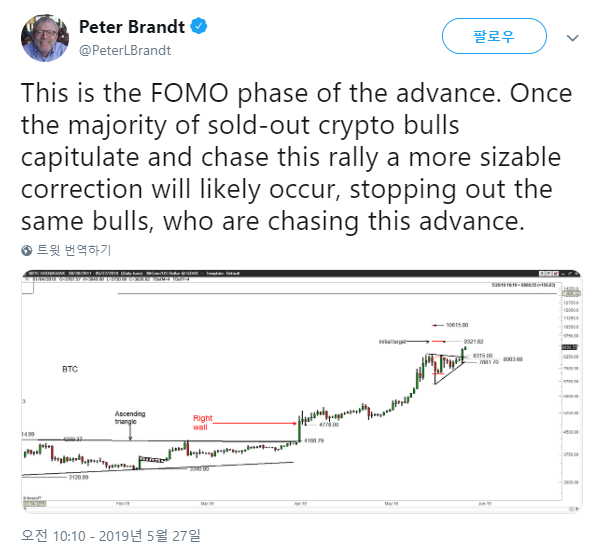Click the second small toolbar icon in chart title bar
Image resolution: width=592 pixels, height=557 pixels.
pyautogui.click(x=549, y=273)
